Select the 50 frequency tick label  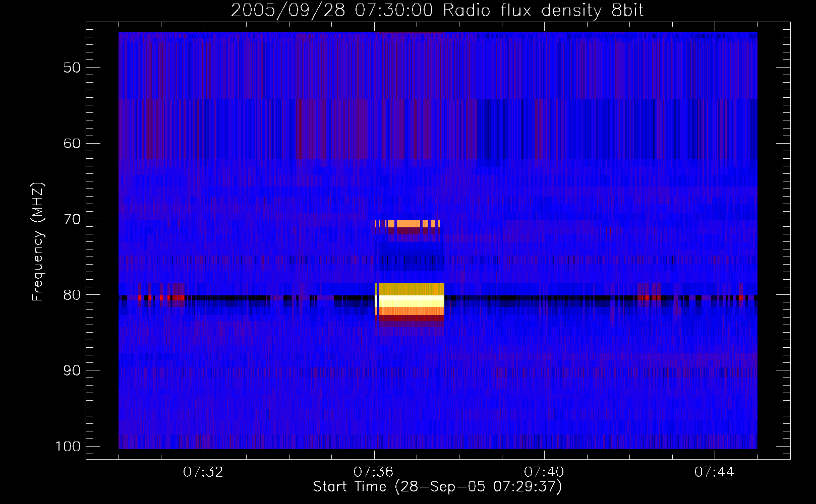[72, 68]
